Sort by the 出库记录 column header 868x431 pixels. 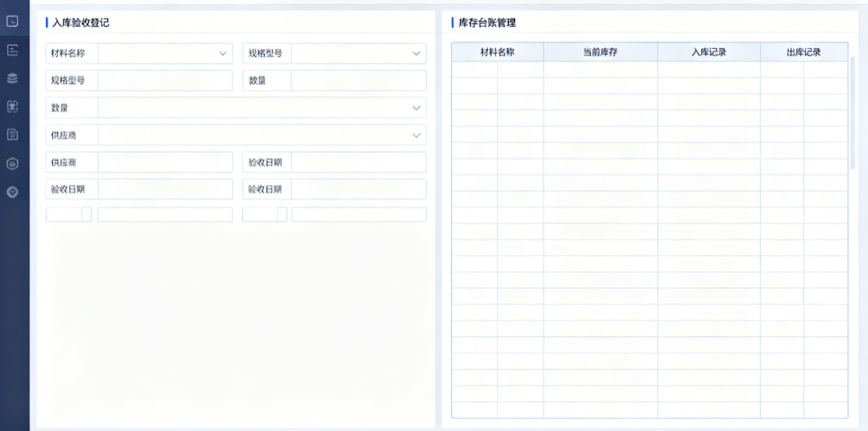(x=803, y=52)
